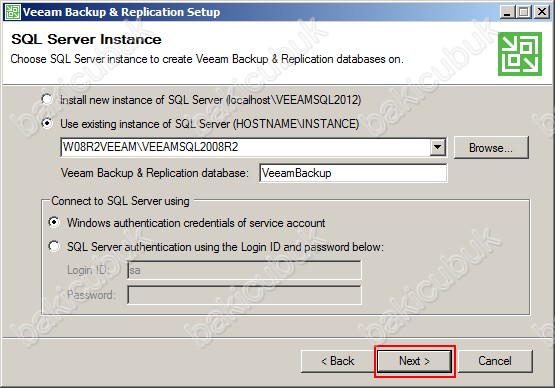Click the Password input field

[244, 295]
